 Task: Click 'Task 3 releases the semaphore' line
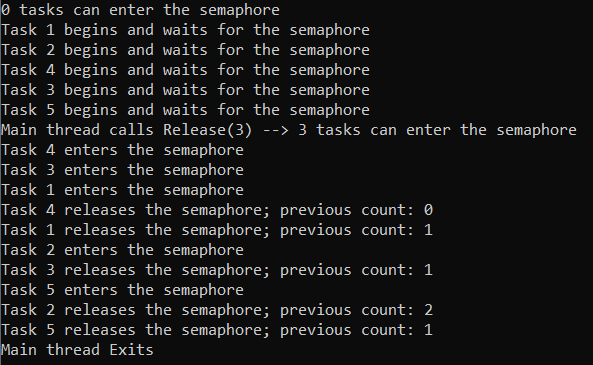tap(217, 270)
